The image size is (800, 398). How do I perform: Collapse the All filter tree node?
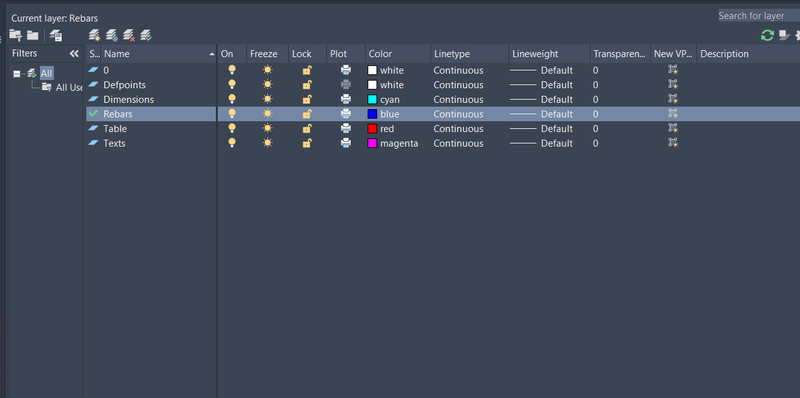click(16, 74)
